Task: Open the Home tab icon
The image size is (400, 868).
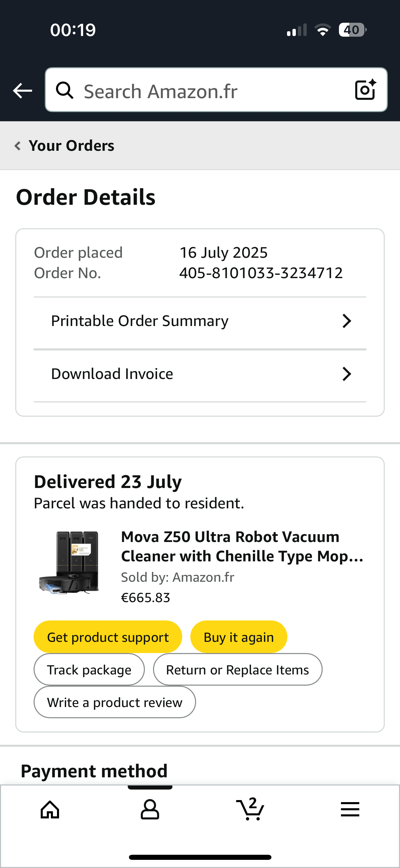Action: (x=50, y=810)
